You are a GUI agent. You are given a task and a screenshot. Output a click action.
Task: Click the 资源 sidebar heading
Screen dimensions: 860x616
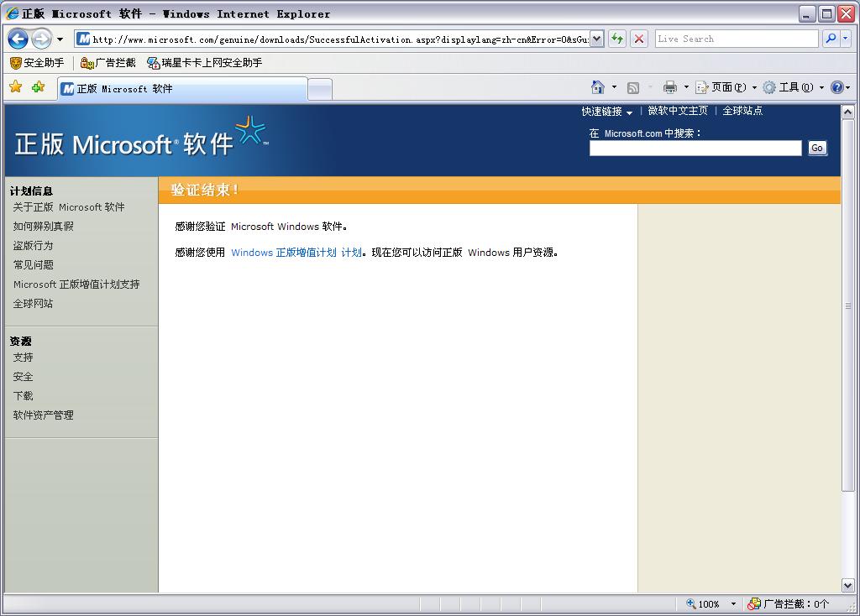(20, 342)
